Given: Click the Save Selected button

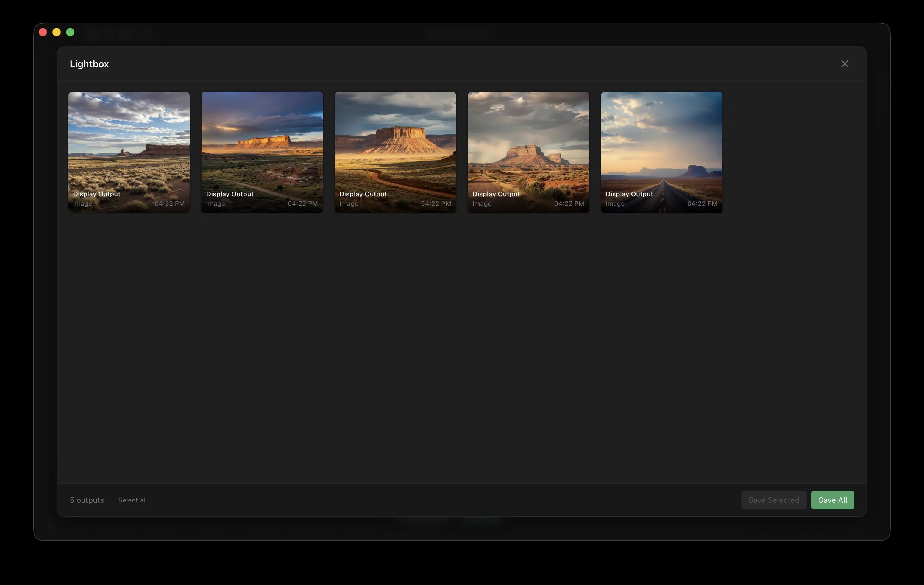Looking at the screenshot, I should click(x=774, y=500).
